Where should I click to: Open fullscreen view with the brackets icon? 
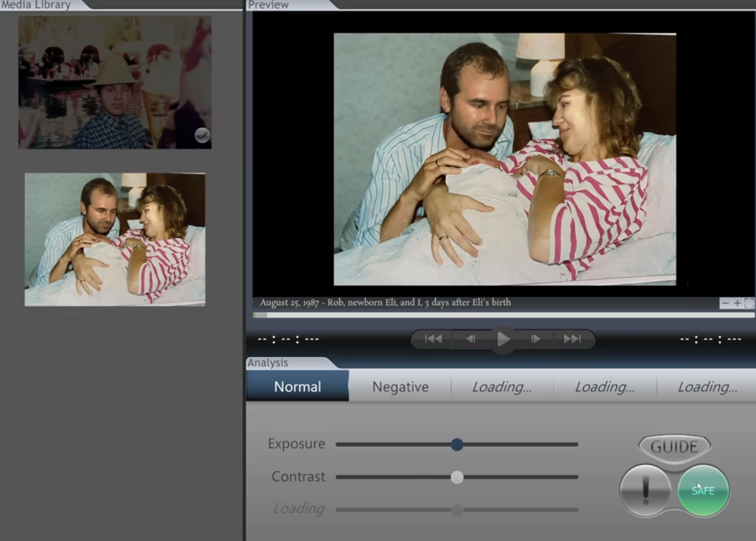747,303
